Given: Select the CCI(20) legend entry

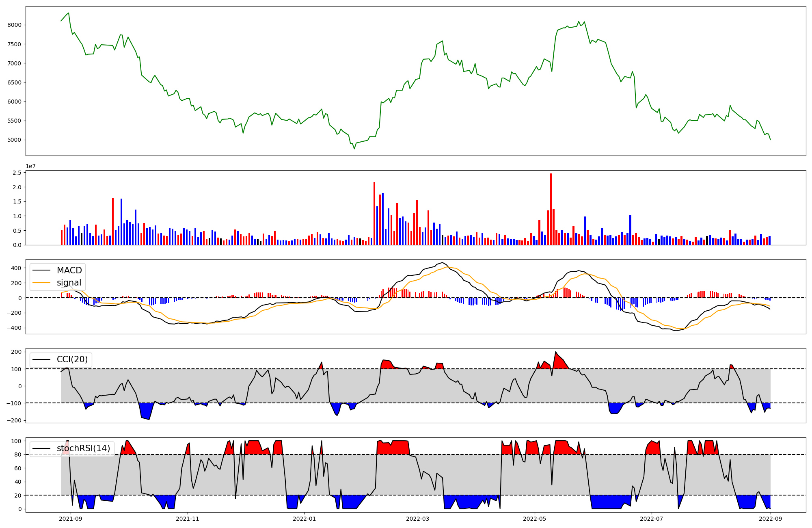Looking at the screenshot, I should click(x=72, y=359).
